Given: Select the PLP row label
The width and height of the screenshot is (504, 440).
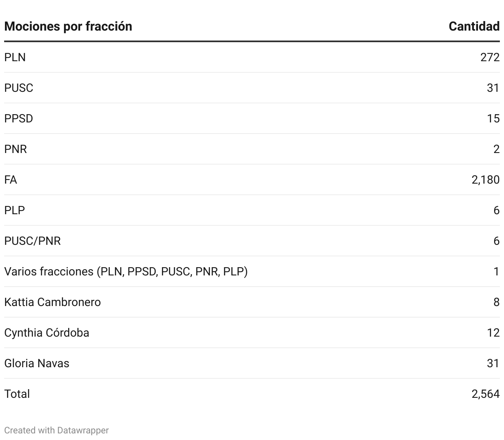Looking at the screenshot, I should [14, 210].
